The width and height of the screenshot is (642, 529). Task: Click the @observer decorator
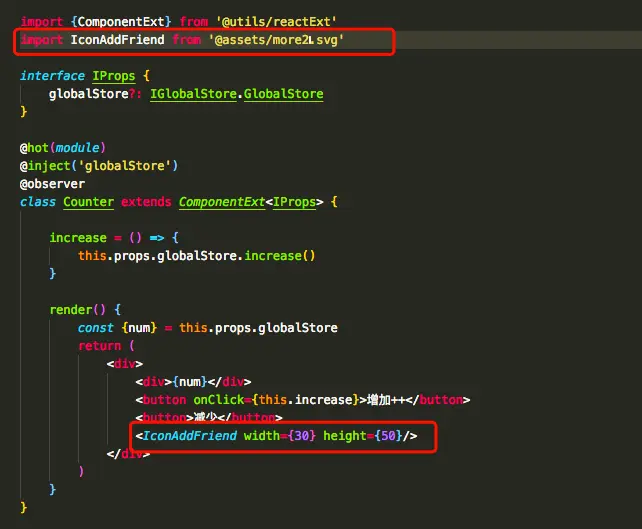click(x=52, y=184)
